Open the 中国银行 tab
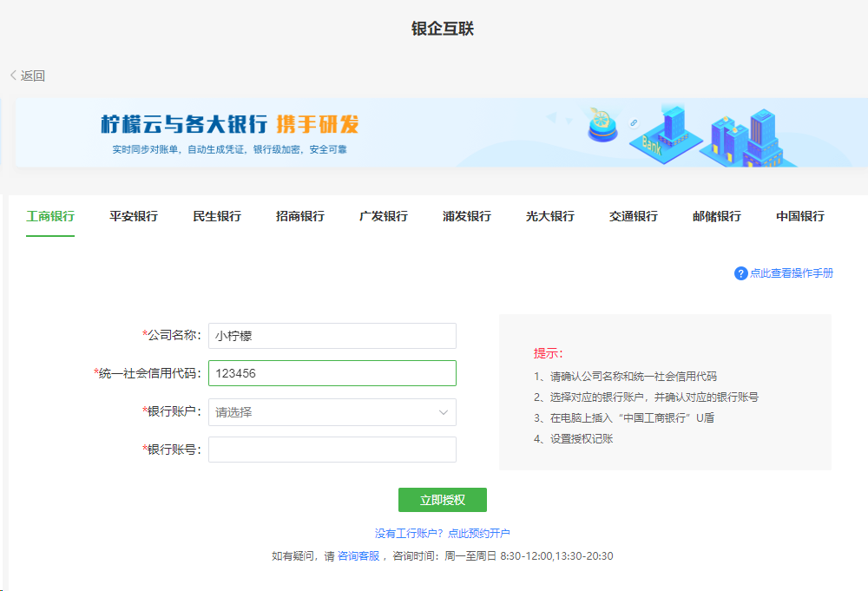The height and width of the screenshot is (591, 868). click(x=800, y=216)
